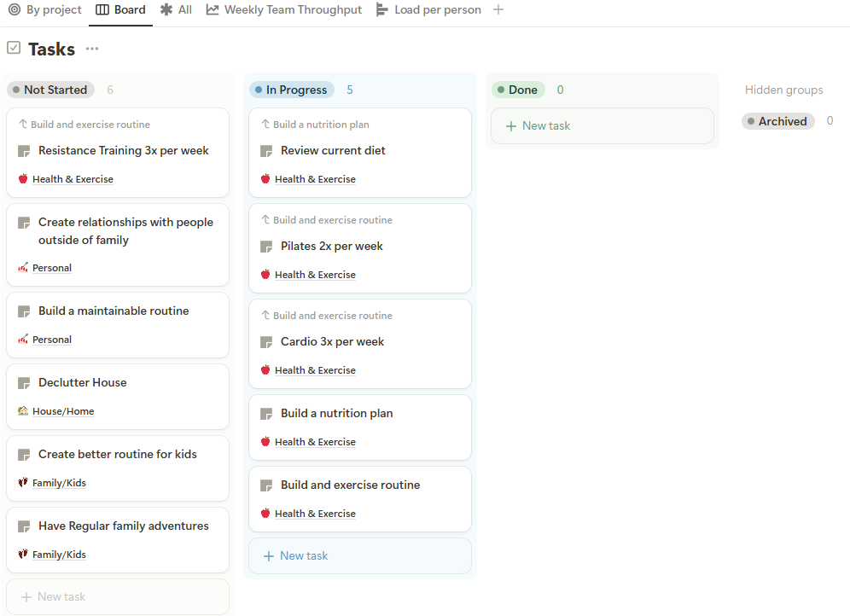Click New task under In Progress column

[359, 555]
